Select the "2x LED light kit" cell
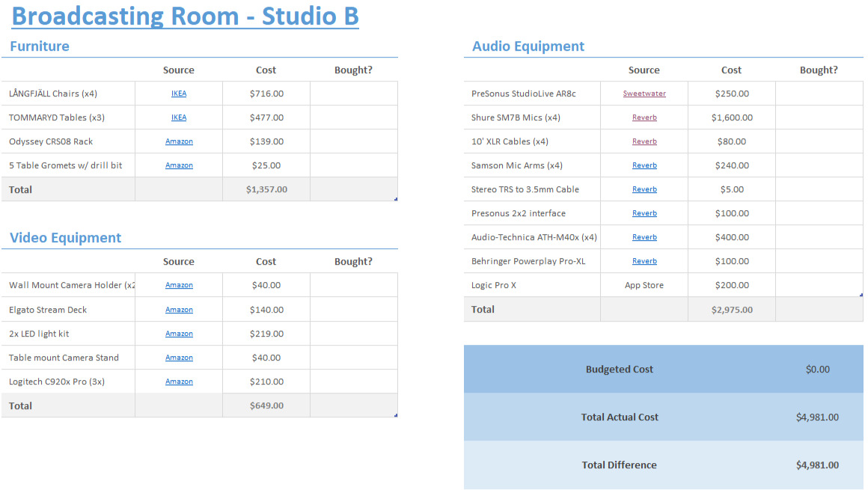 click(68, 334)
